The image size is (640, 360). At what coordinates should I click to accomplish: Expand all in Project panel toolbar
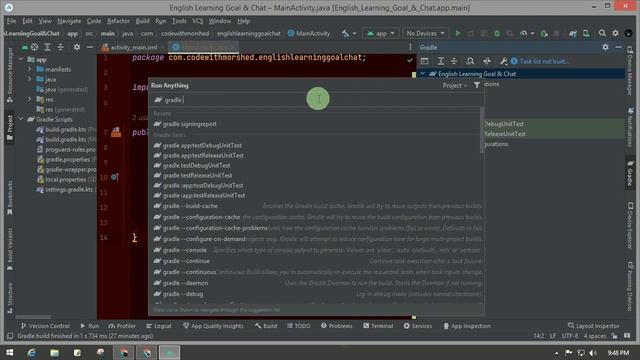(x=47, y=47)
